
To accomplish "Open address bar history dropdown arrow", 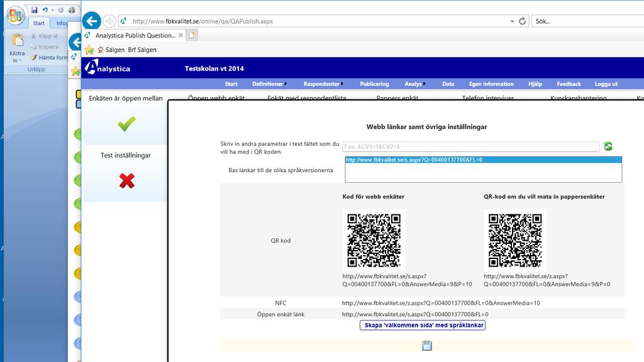I will point(512,21).
